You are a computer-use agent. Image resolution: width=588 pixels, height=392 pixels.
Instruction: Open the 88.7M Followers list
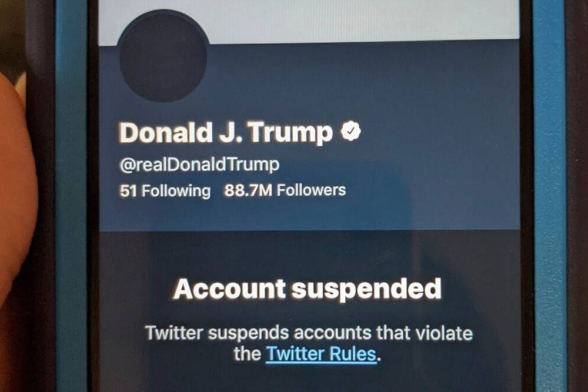point(285,190)
